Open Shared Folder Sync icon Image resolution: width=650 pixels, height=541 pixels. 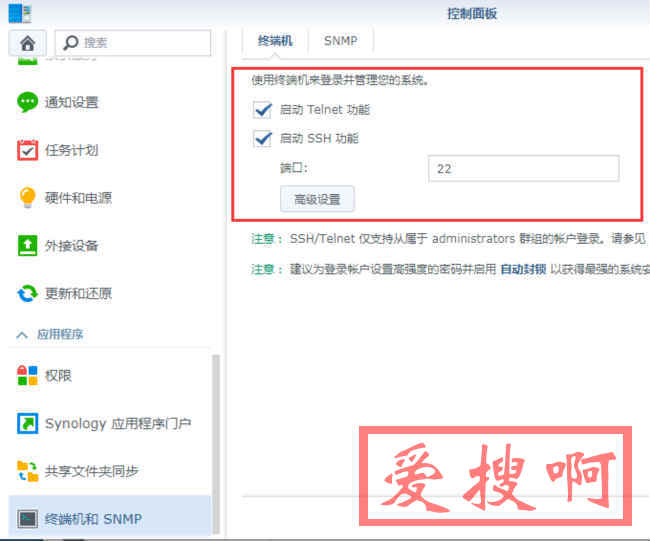[x=28, y=471]
